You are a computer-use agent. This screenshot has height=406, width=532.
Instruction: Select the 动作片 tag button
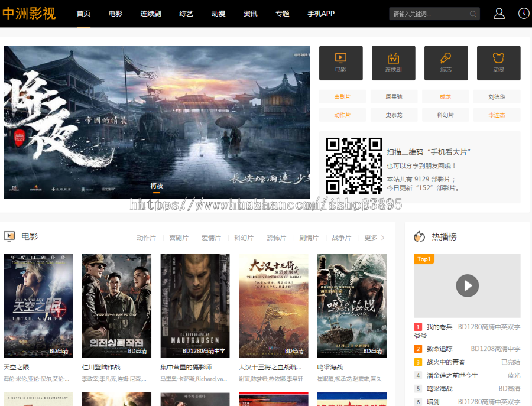point(342,115)
